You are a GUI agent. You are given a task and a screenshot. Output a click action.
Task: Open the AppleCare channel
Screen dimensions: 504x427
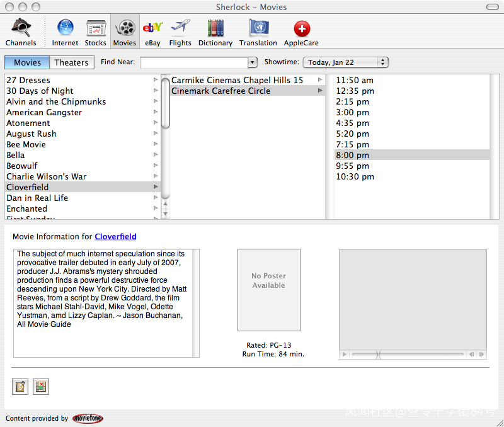301,32
